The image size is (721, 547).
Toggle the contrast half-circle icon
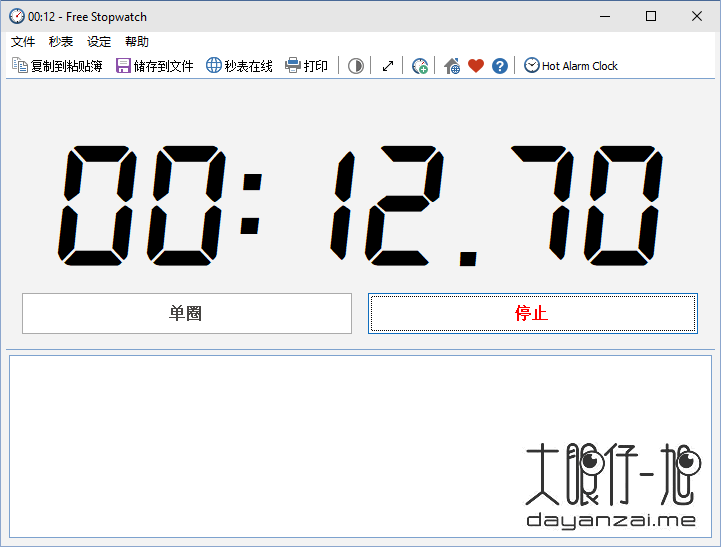[x=355, y=66]
